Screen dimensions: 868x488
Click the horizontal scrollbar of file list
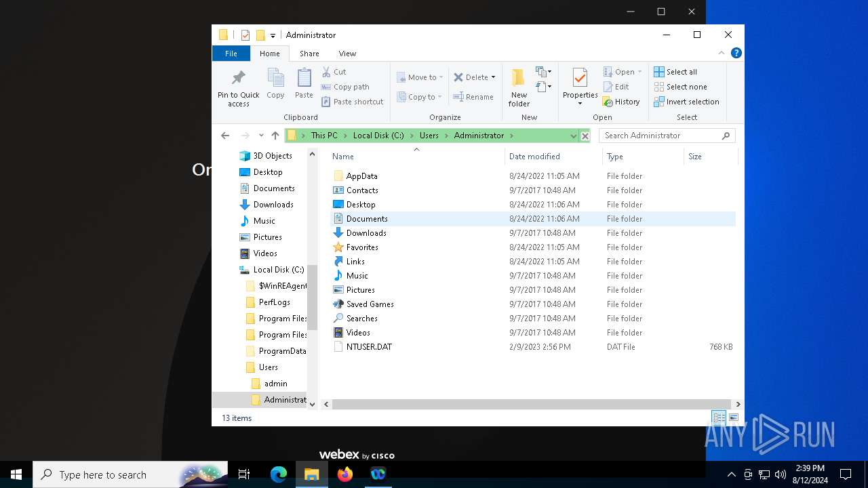click(531, 404)
